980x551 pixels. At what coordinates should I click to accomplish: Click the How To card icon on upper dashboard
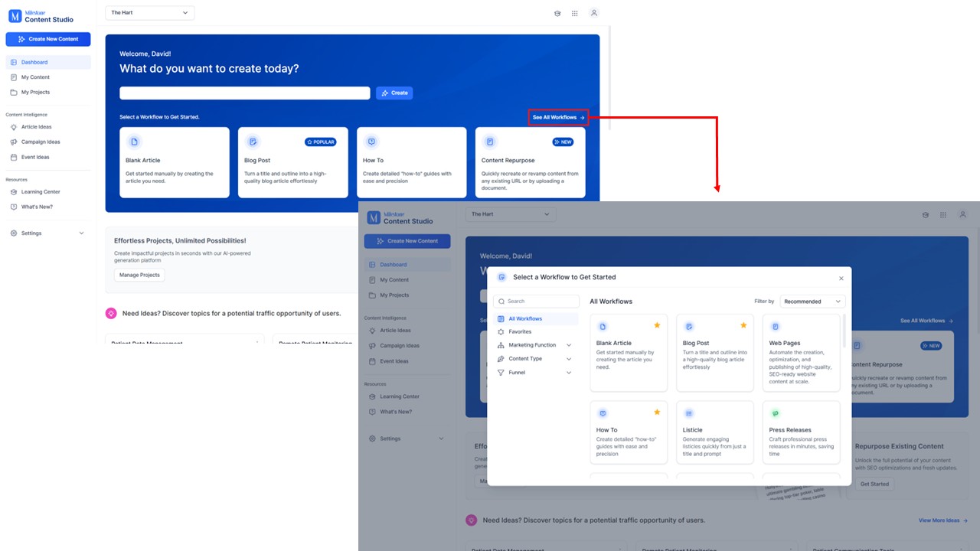tap(371, 142)
